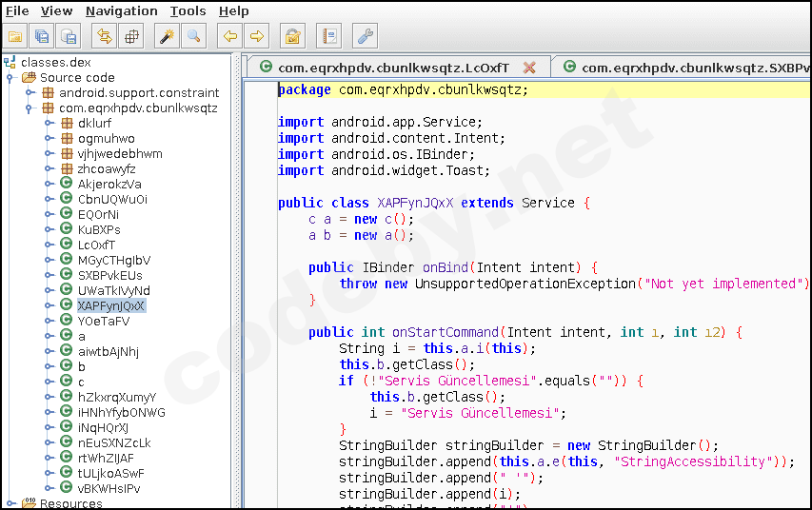Expand the dklurf package node
This screenshot has width=812, height=510.
[50, 124]
